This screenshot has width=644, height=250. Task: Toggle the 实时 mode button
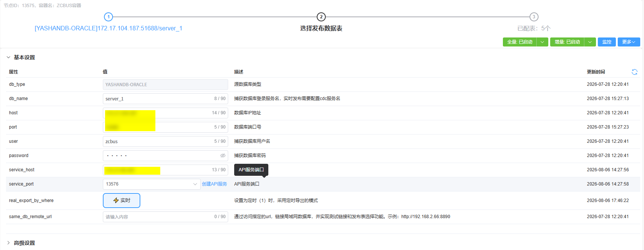(x=122, y=201)
